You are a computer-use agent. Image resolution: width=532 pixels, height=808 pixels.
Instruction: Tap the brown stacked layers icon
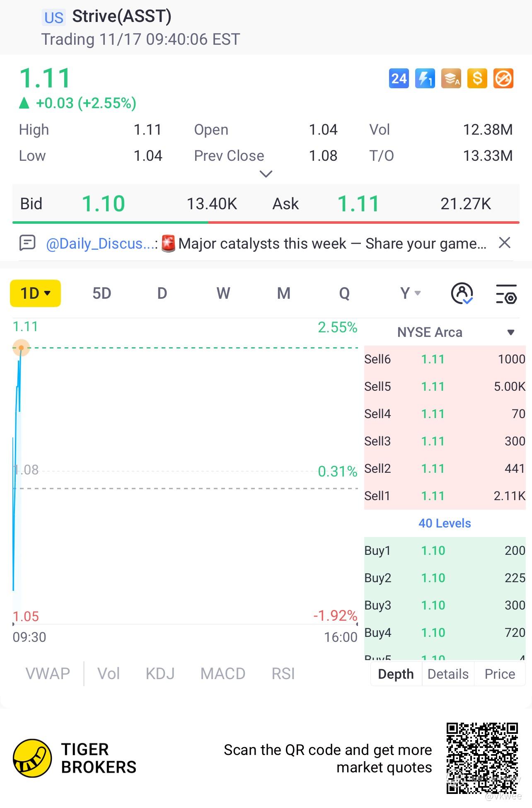point(451,78)
